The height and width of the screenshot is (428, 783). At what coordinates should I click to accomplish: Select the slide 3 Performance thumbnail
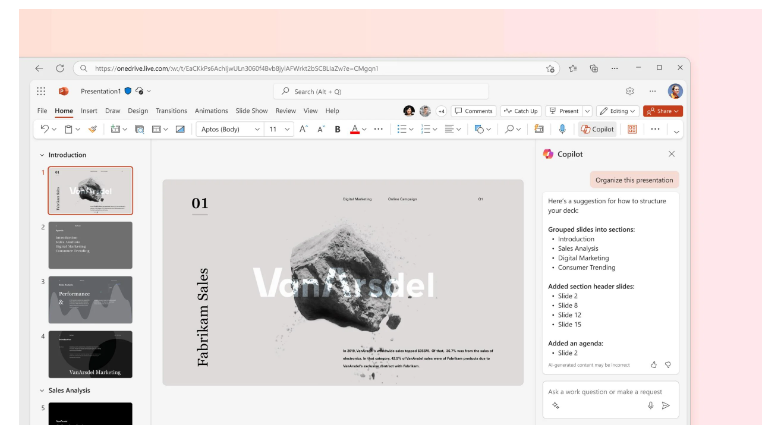[90, 299]
